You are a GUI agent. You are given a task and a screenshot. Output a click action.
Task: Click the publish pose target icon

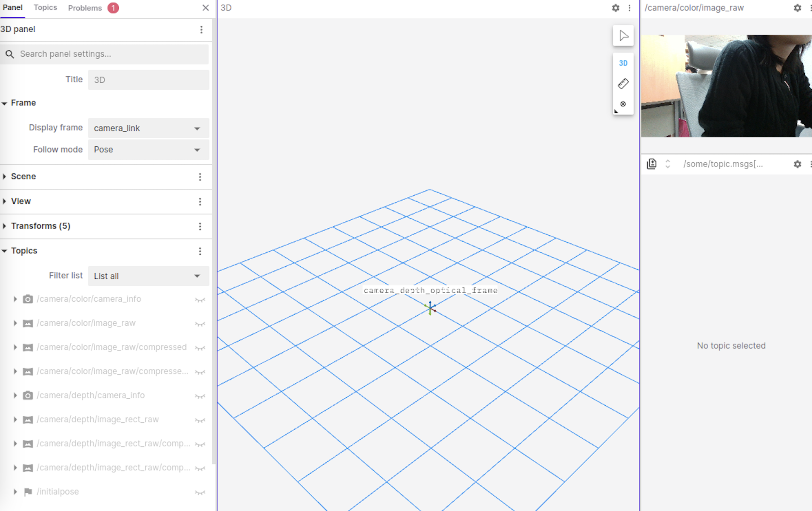pyautogui.click(x=623, y=104)
